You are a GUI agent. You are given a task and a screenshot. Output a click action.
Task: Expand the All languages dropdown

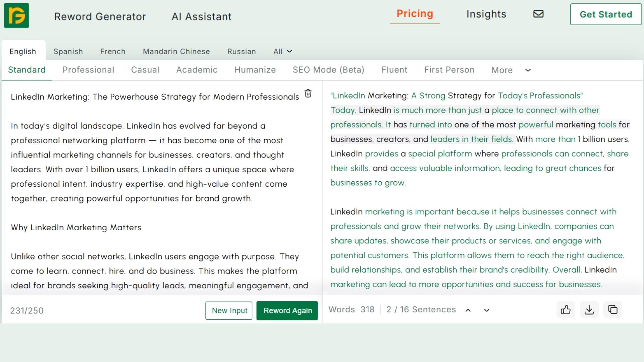tap(282, 51)
